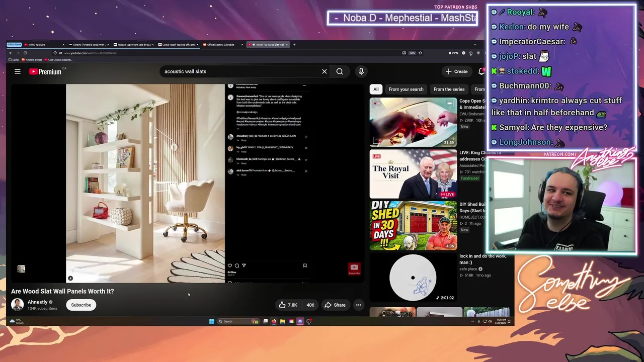The height and width of the screenshot is (362, 644).
Task: Open DIY Shed in 30 Days thumbnail
Action: click(x=413, y=226)
